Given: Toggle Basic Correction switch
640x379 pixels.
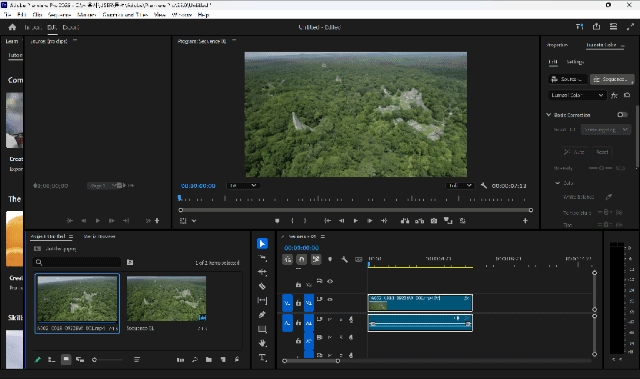Looking at the screenshot, I should click(x=622, y=115).
